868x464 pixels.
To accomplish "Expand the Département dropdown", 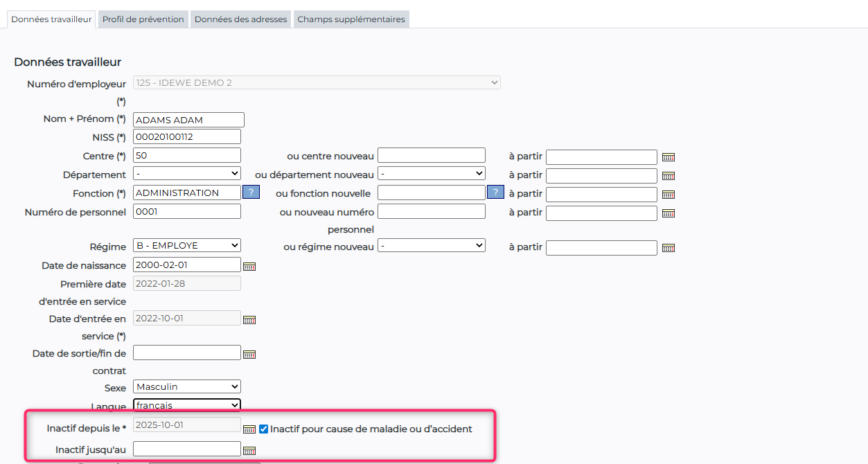I will [x=187, y=174].
